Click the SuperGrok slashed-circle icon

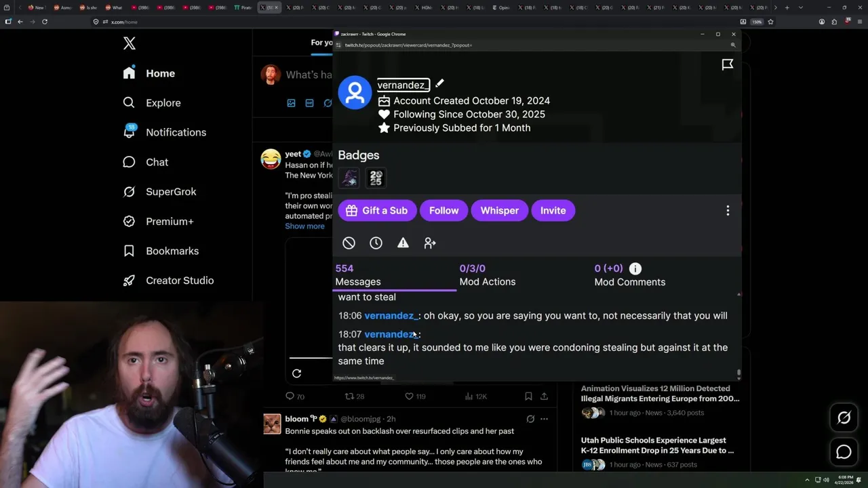(x=129, y=192)
